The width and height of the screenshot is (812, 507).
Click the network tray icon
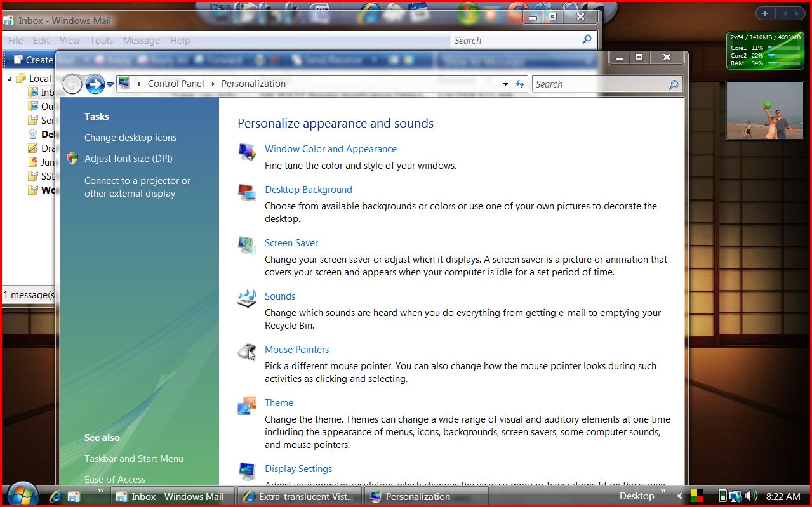[736, 496]
